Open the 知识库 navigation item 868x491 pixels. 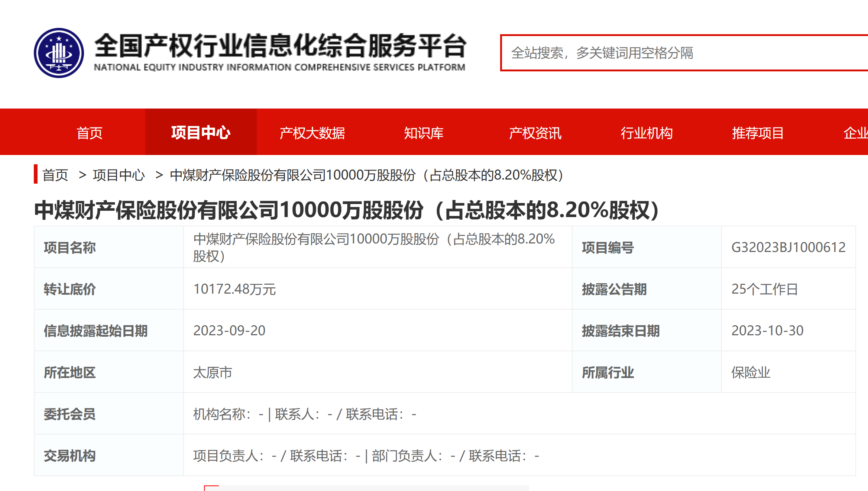(x=424, y=133)
